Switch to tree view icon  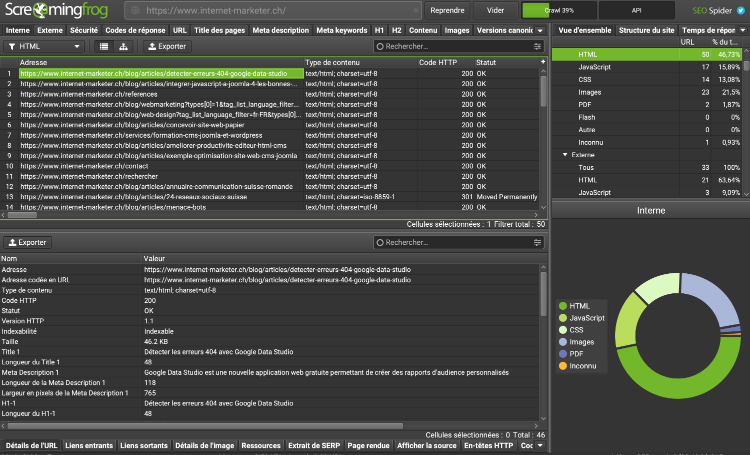click(123, 46)
